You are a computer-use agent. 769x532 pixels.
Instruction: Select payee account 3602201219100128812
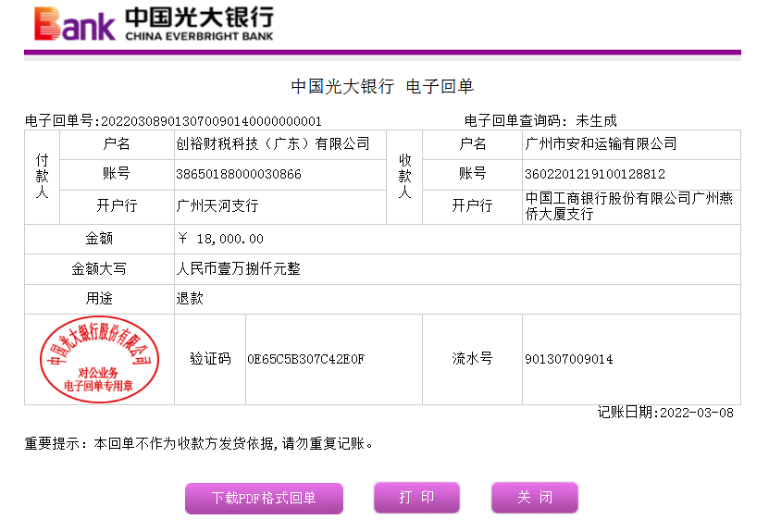coord(595,175)
